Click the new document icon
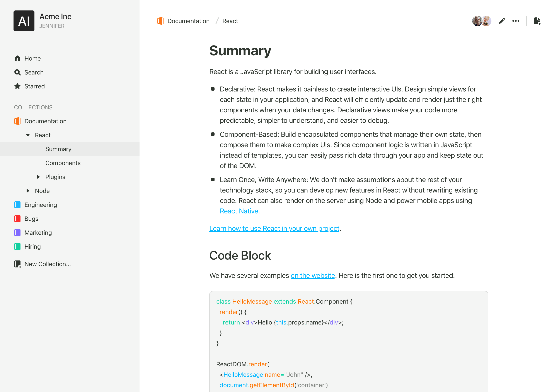The width and height of the screenshot is (559, 392). (537, 21)
